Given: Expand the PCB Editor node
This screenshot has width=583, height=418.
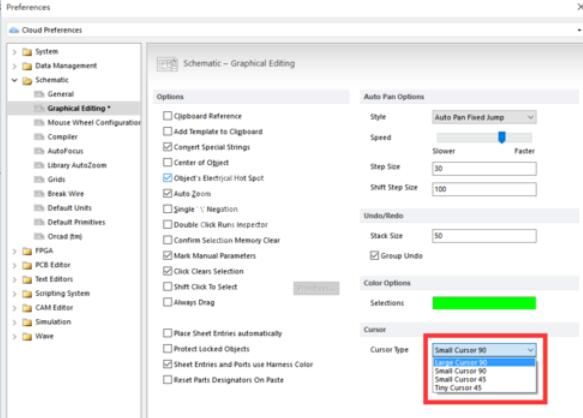Looking at the screenshot, I should (x=15, y=265).
